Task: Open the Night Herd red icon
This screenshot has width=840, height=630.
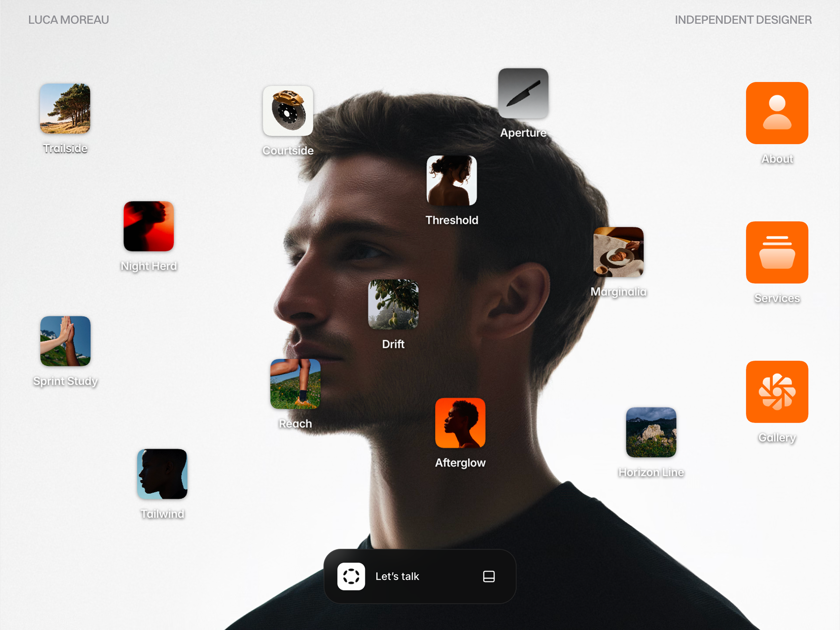Action: click(x=149, y=226)
